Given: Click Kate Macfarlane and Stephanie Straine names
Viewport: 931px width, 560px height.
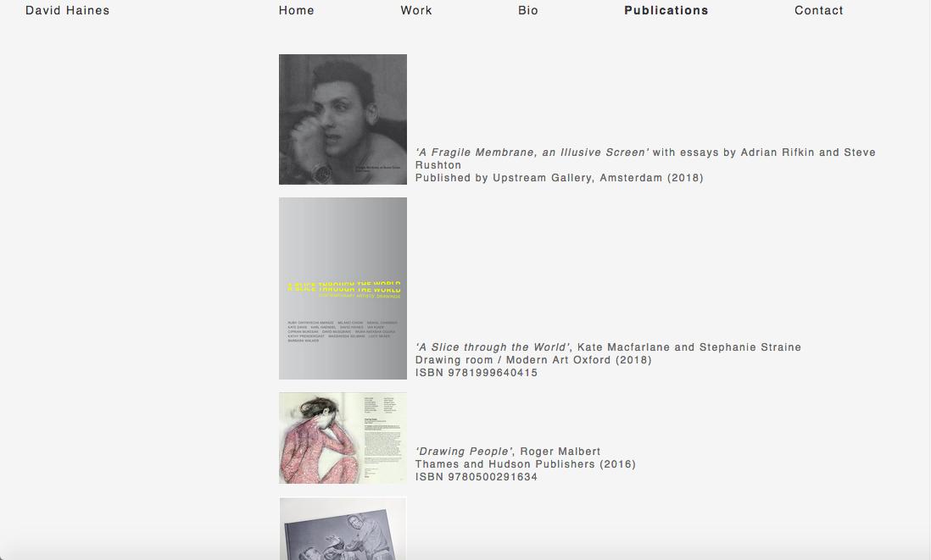Looking at the screenshot, I should click(688, 347).
